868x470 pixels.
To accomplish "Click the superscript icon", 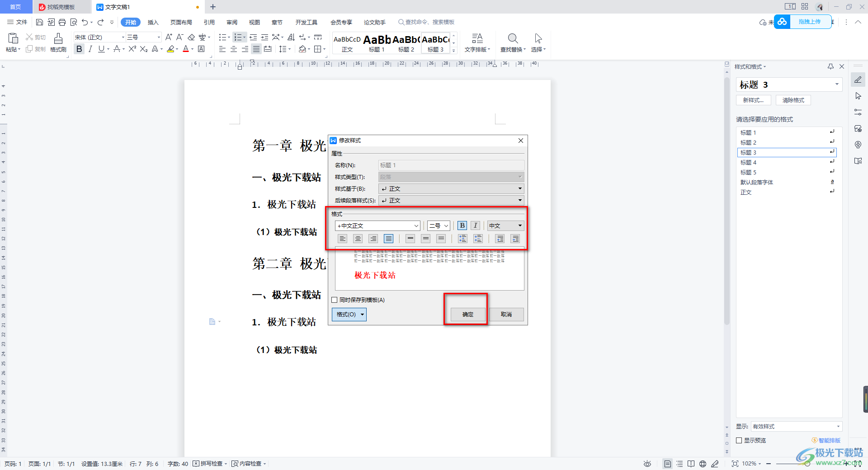I will click(x=132, y=49).
